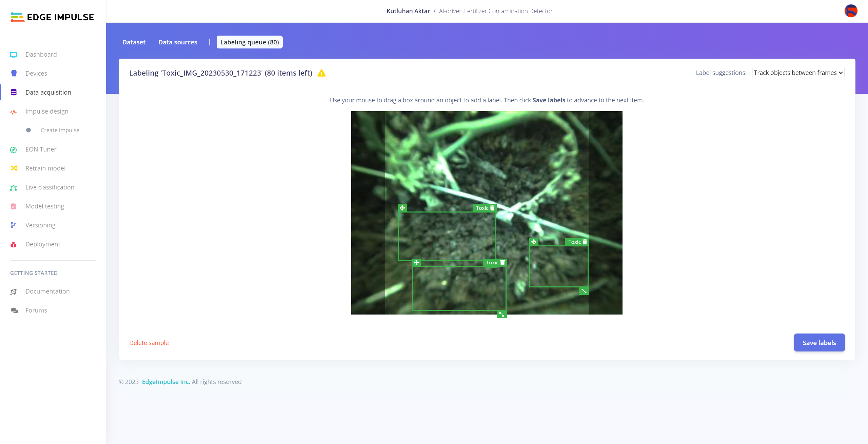Click the yellow warning icon beside labeling title
This screenshot has width=868, height=444.
click(321, 73)
